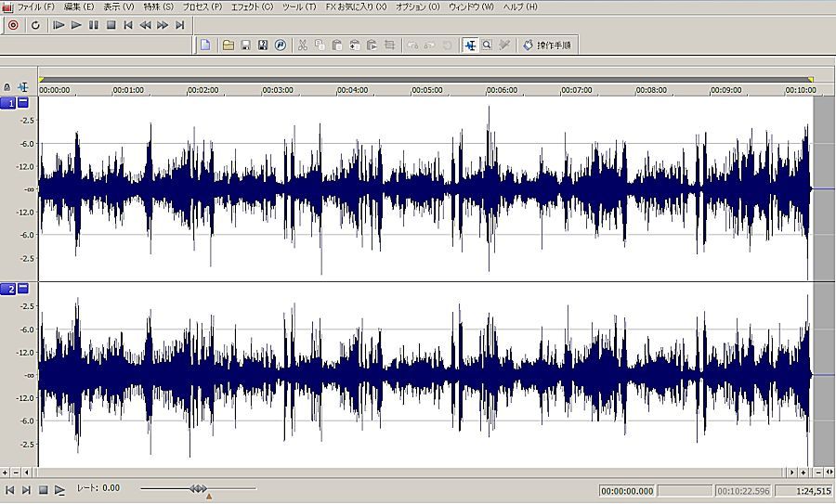Viewport: 836px width, 504px height.
Task: Open a file with the folder icon
Action: pyautogui.click(x=229, y=45)
